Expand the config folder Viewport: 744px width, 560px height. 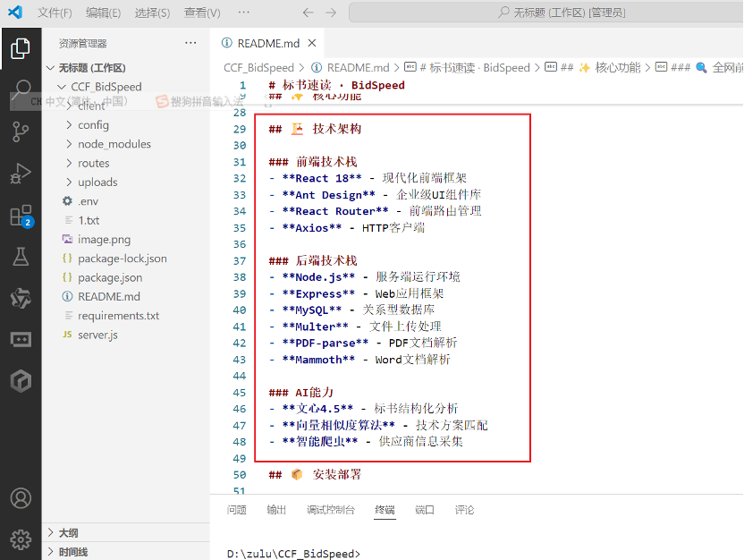coord(126,125)
